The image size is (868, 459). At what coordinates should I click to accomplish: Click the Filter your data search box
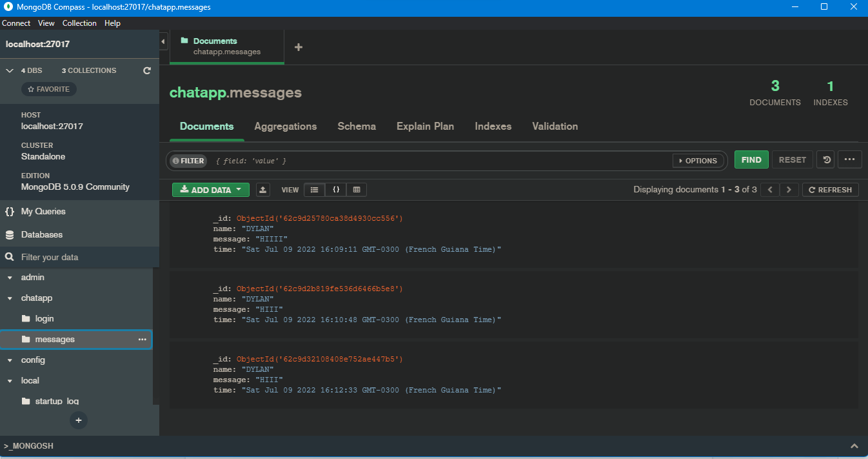(x=79, y=257)
